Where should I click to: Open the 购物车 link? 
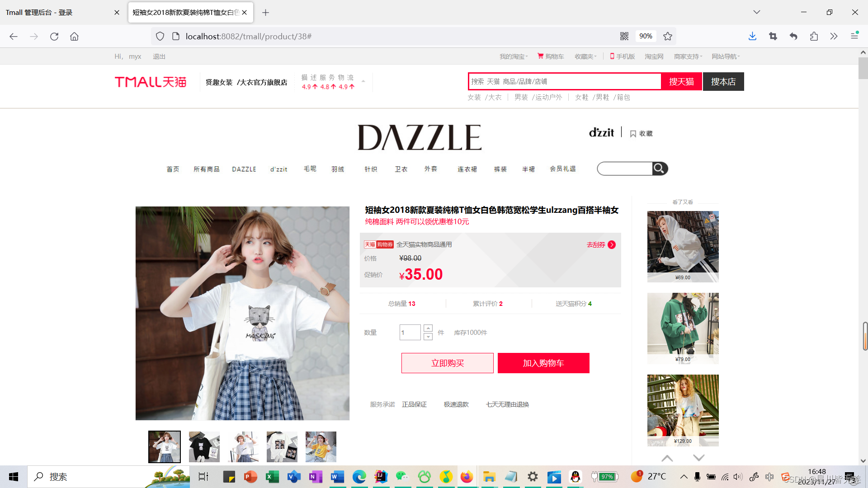click(551, 56)
